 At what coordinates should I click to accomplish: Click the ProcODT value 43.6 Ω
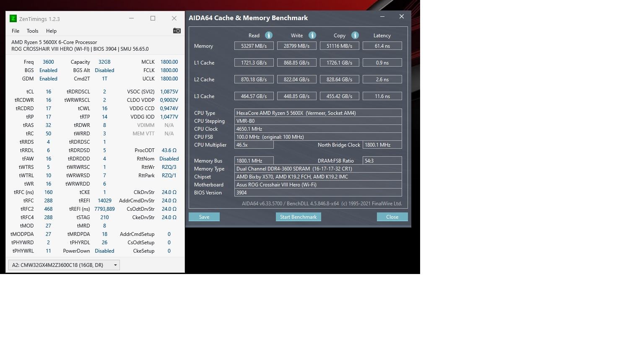pos(169,150)
